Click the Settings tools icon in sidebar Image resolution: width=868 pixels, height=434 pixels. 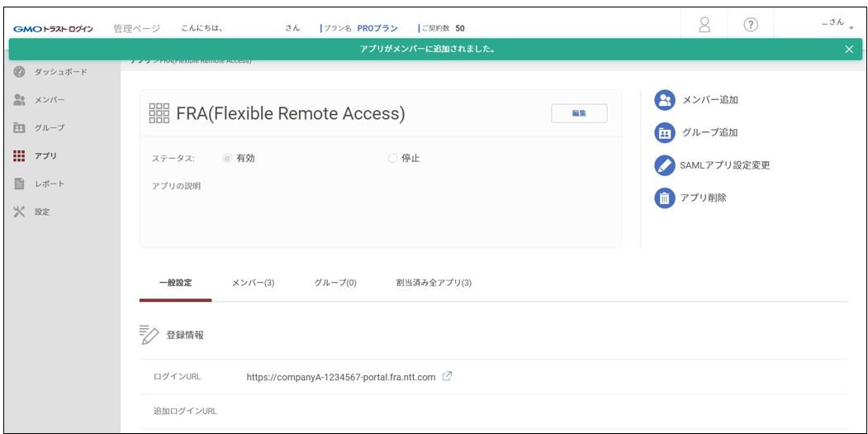[x=19, y=212]
